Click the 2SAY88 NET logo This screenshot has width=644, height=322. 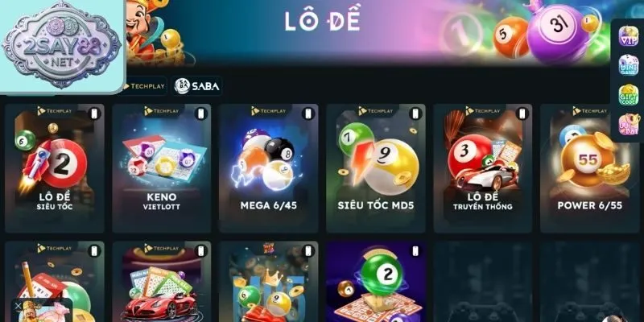pos(62,46)
